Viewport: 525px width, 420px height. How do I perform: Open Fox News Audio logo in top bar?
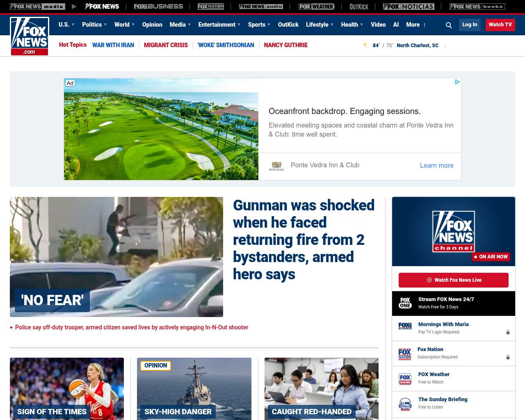[261, 7]
